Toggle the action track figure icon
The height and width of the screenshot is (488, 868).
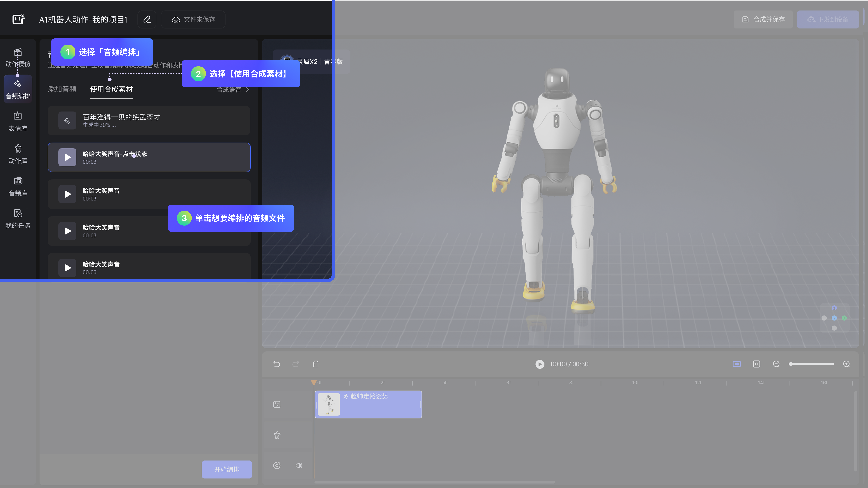coord(277,435)
